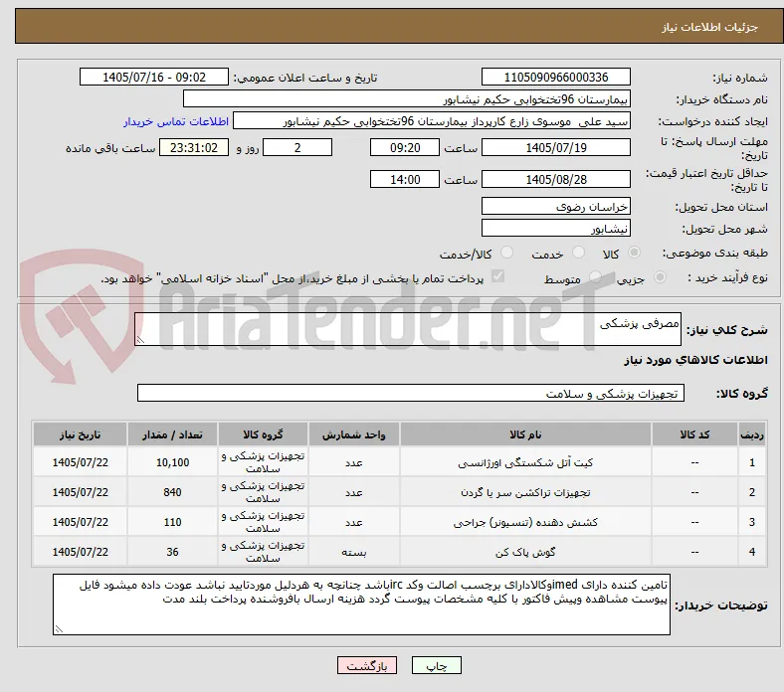
Task: Toggle the Islamic treasury payment checkbox
Action: pos(498,276)
